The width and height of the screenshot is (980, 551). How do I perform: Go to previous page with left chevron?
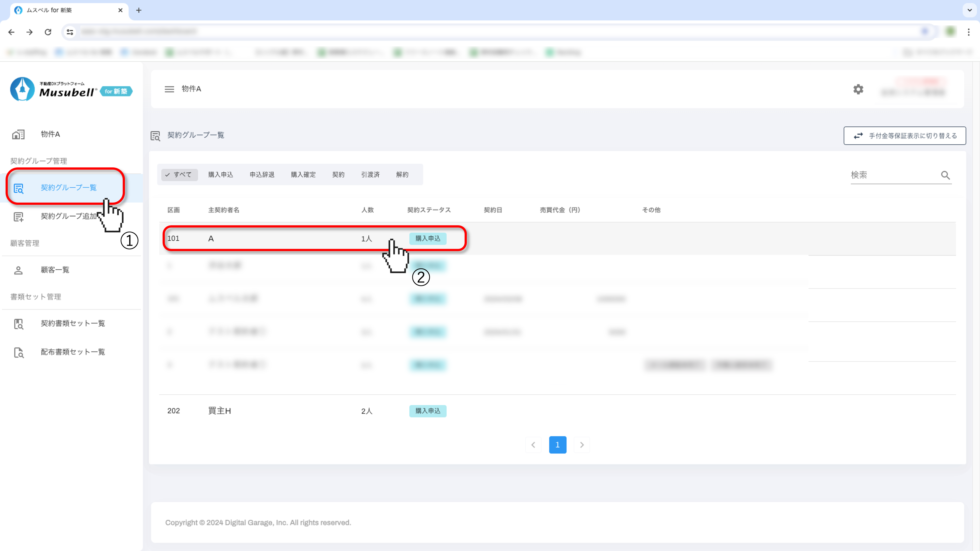(533, 445)
